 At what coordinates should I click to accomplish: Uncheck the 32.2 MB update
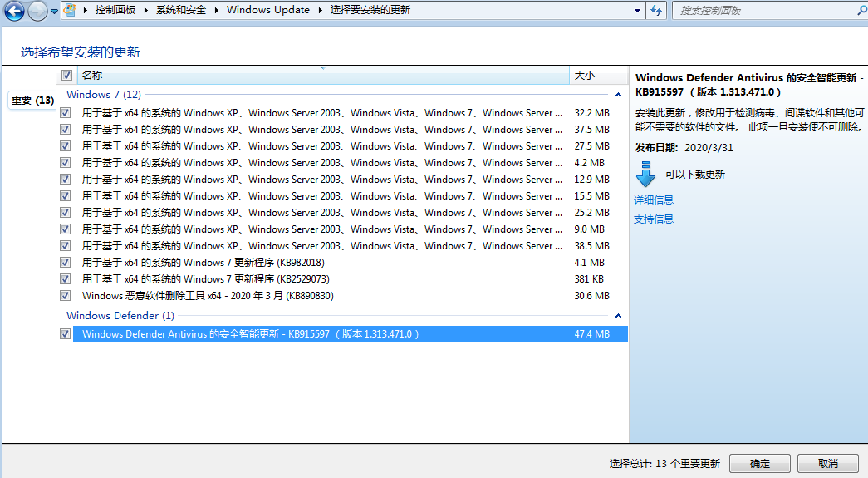tap(66, 113)
